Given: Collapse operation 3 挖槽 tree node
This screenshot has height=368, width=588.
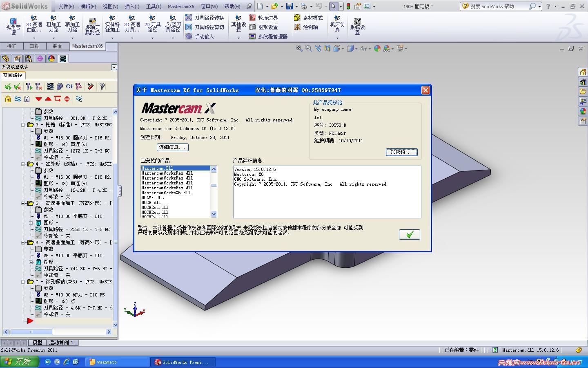Looking at the screenshot, I should pos(24,125).
